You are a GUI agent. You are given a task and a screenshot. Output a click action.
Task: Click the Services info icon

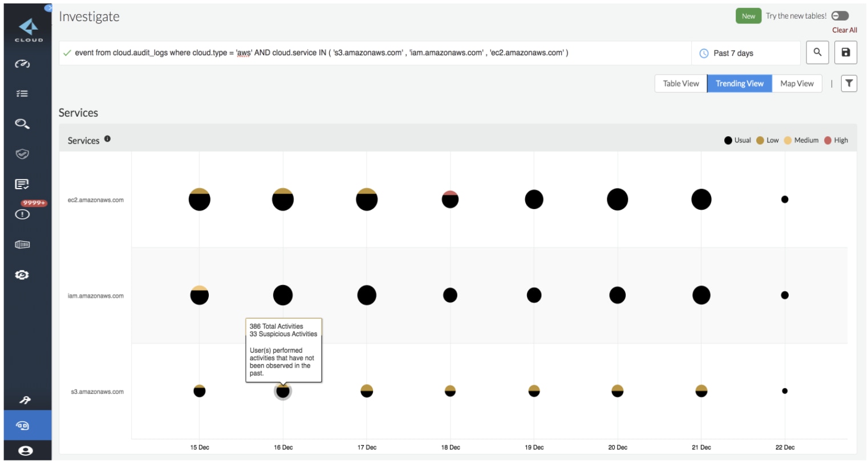click(x=107, y=138)
